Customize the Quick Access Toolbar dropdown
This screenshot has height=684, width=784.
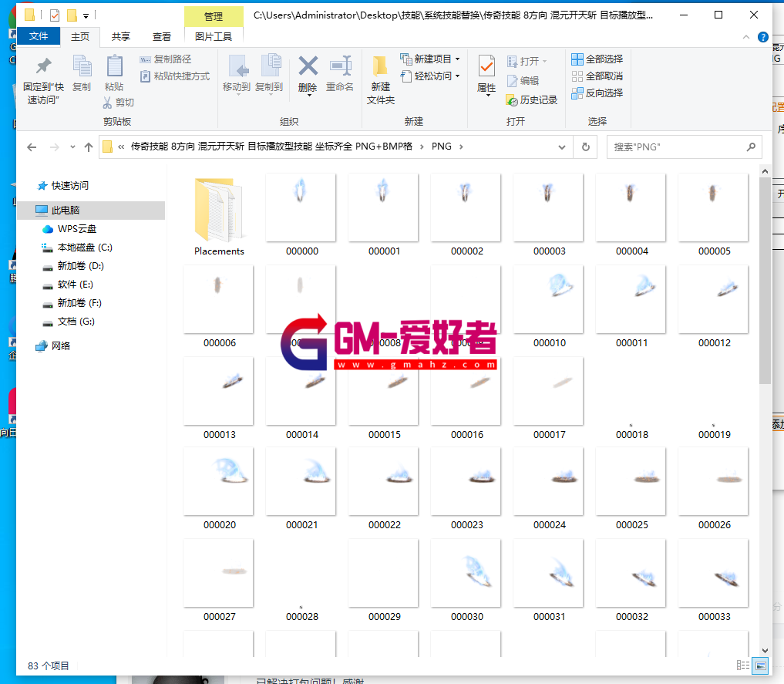[86, 16]
